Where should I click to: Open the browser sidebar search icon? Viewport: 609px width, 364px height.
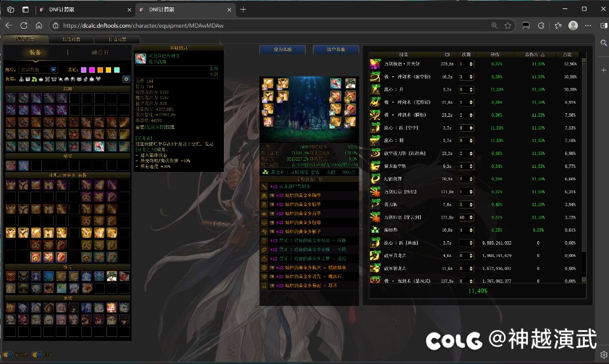[603, 43]
